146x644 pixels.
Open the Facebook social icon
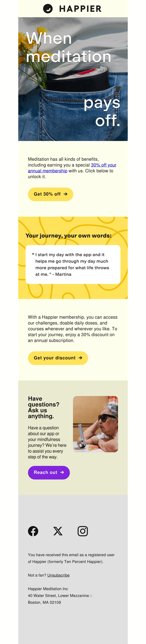coord(33,531)
